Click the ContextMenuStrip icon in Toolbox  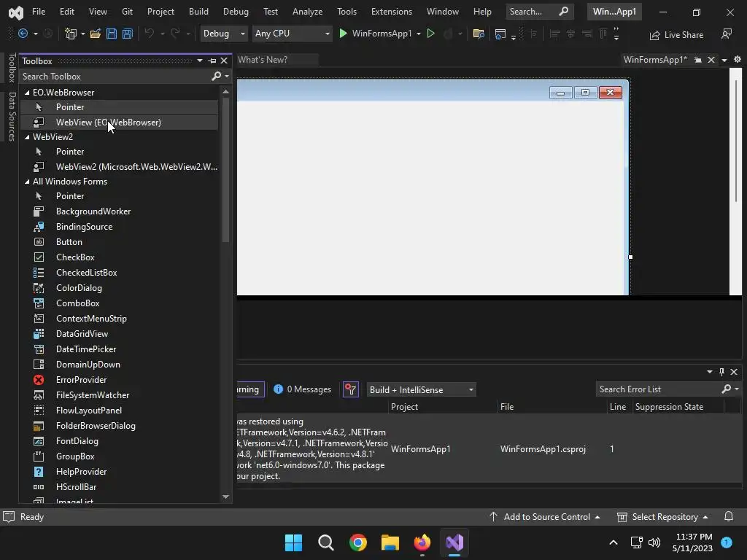39,319
